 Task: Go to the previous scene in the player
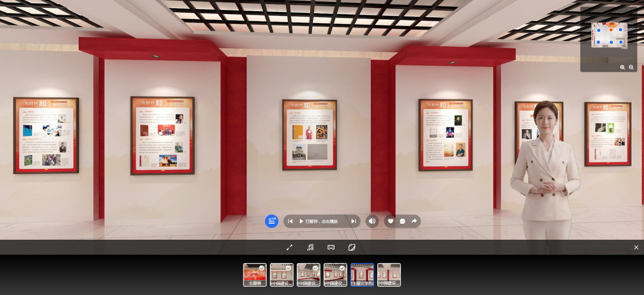[x=290, y=221]
